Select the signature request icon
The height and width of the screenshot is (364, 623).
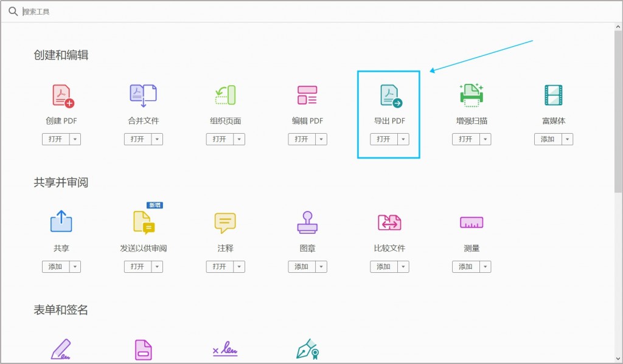tap(225, 349)
